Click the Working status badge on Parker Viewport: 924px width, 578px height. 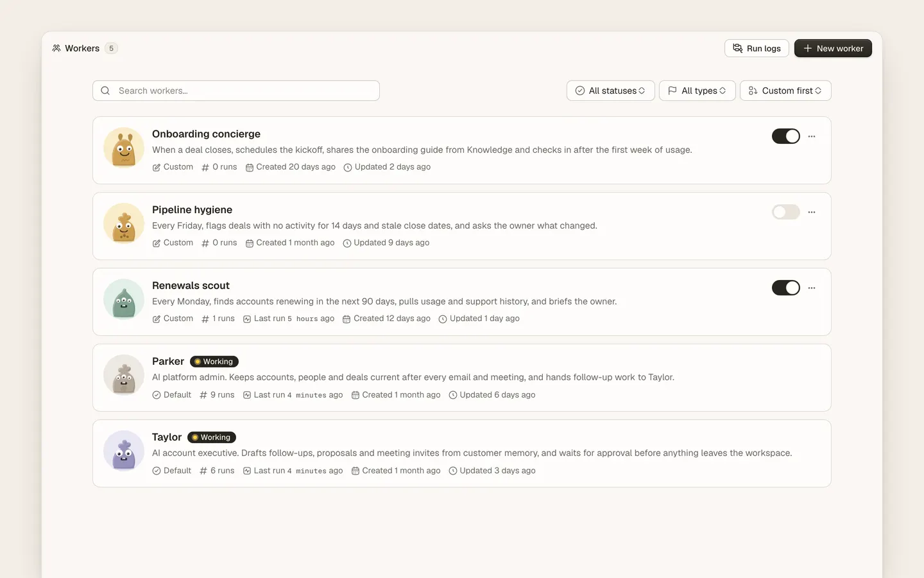point(214,362)
